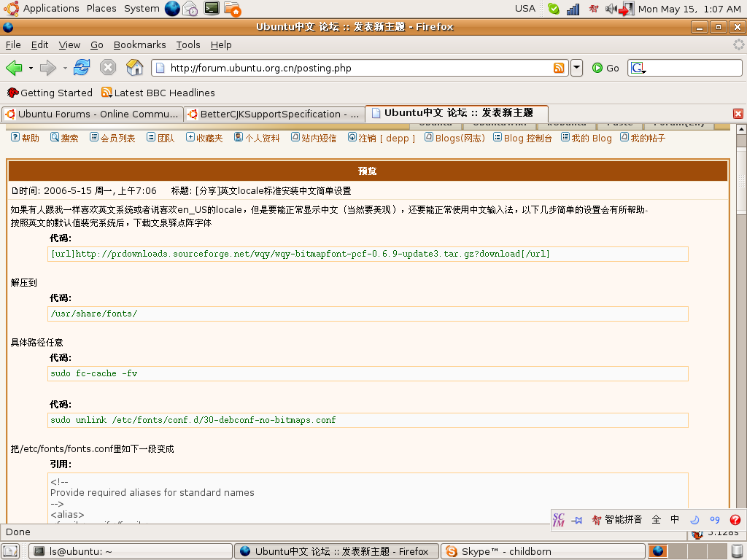Click the grey Forward arrow button
747x560 pixels.
pyautogui.click(x=47, y=68)
